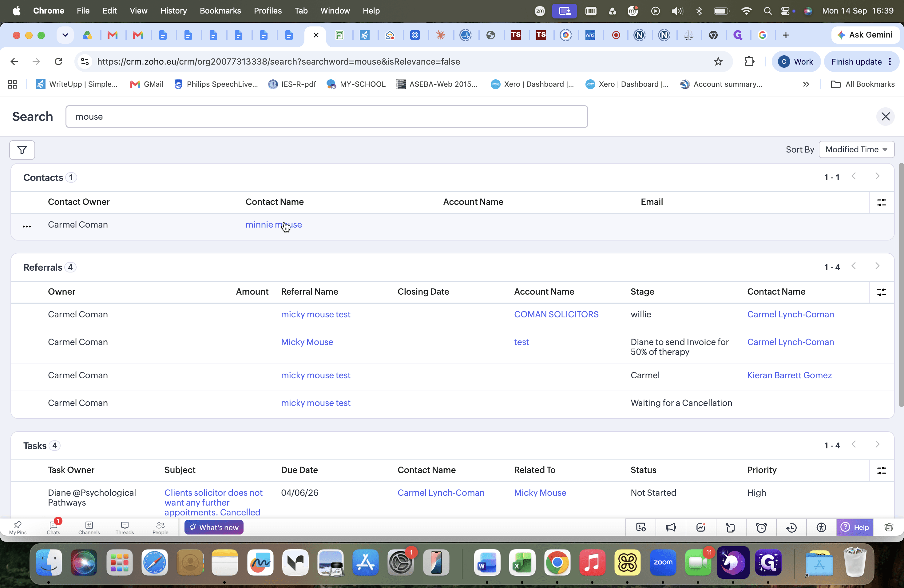Open the Help button in footer

tap(855, 527)
